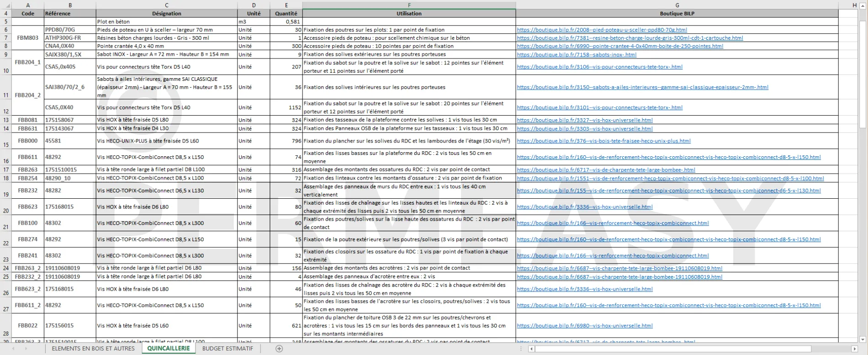Click the select-all corner triangle

point(6,5)
